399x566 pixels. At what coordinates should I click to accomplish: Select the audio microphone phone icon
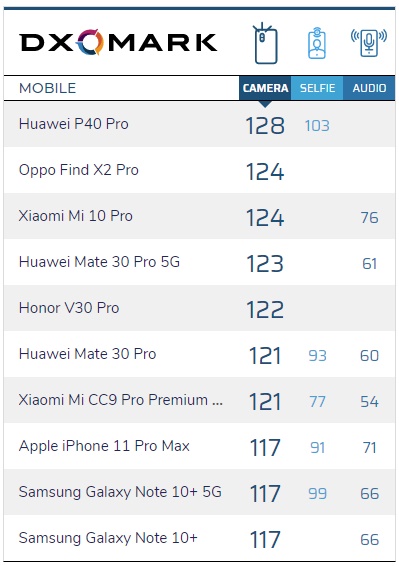369,43
